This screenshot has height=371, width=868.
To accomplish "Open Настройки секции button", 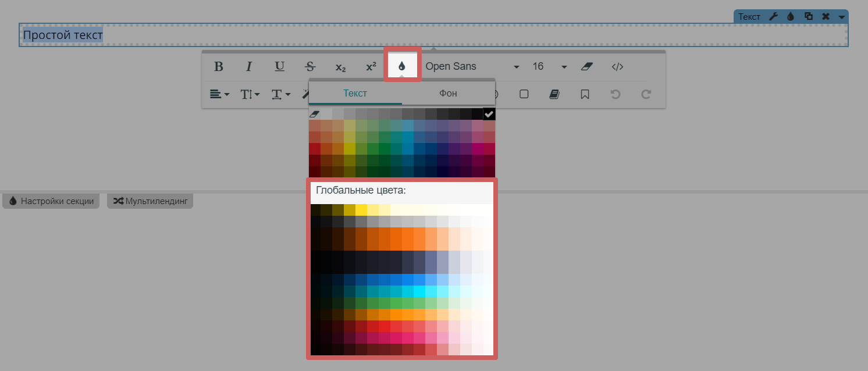I will point(51,201).
